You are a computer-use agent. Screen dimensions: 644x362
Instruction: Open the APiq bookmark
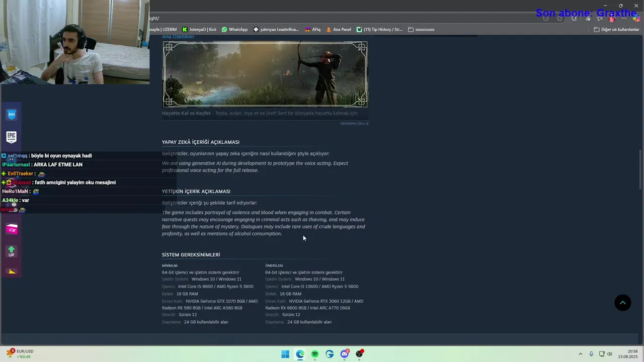tap(312, 30)
